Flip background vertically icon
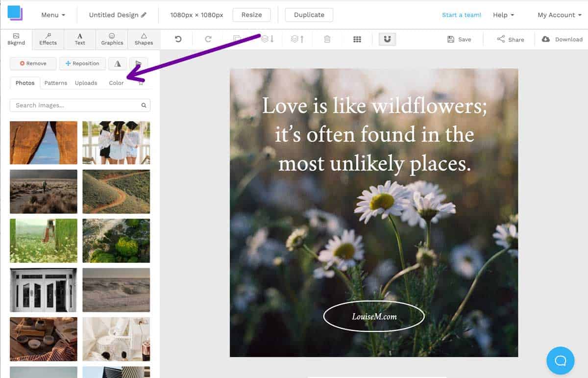Viewport: 588px width, 378px height. click(139, 63)
